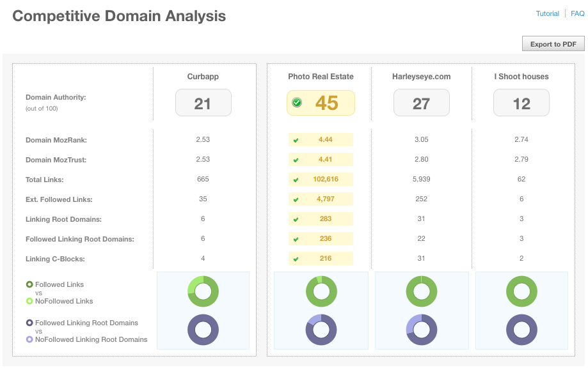This screenshot has height=370, width=588.
Task: Click Photo Real Estate's green followed links donut chart
Action: (x=321, y=291)
